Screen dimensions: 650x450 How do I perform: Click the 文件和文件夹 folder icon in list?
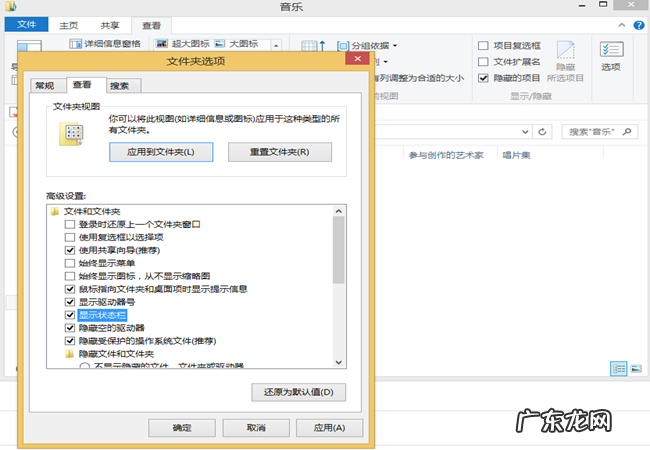click(x=55, y=212)
